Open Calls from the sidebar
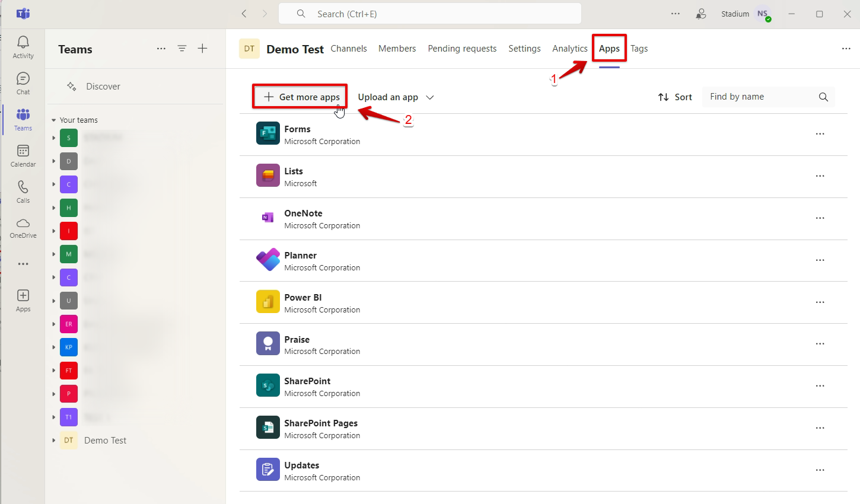Screen dimensions: 860x504 coord(23,192)
